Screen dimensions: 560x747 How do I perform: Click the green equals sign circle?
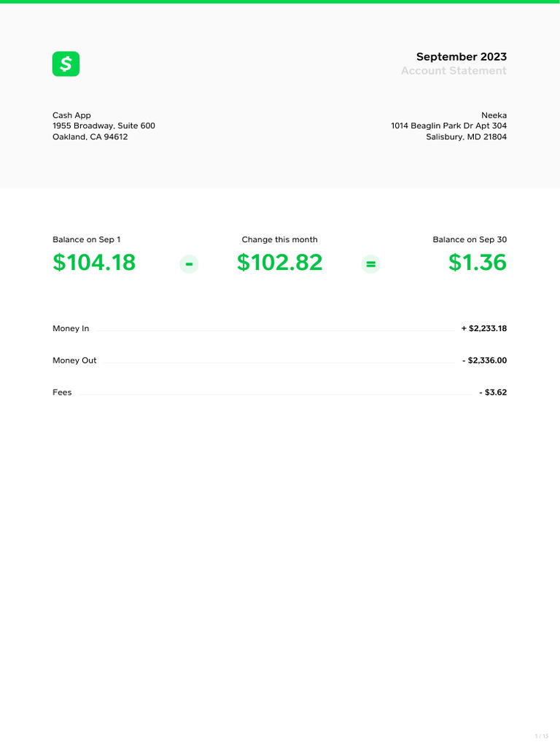(371, 264)
